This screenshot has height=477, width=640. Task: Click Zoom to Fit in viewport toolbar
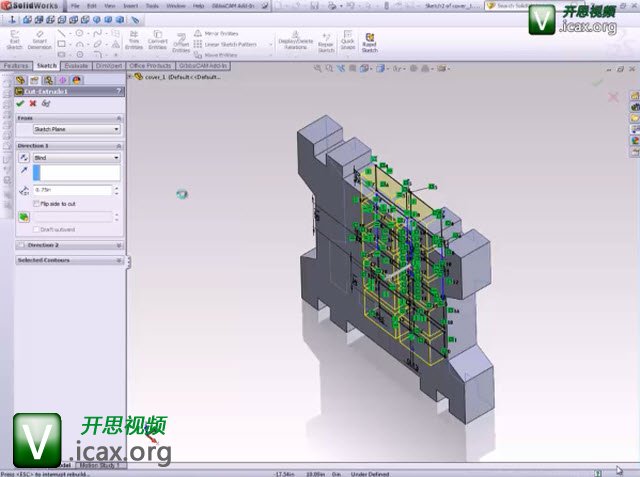pyautogui.click(x=318, y=69)
